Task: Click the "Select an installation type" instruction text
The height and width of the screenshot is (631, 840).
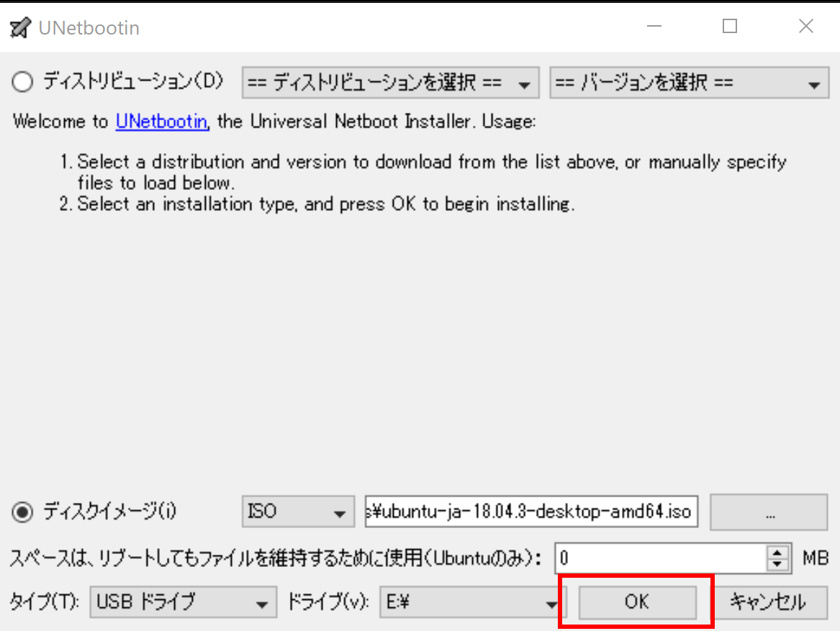Action: tap(326, 204)
